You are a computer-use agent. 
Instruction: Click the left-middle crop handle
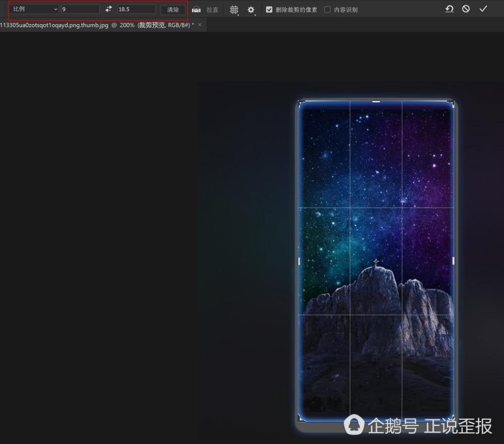point(299,261)
